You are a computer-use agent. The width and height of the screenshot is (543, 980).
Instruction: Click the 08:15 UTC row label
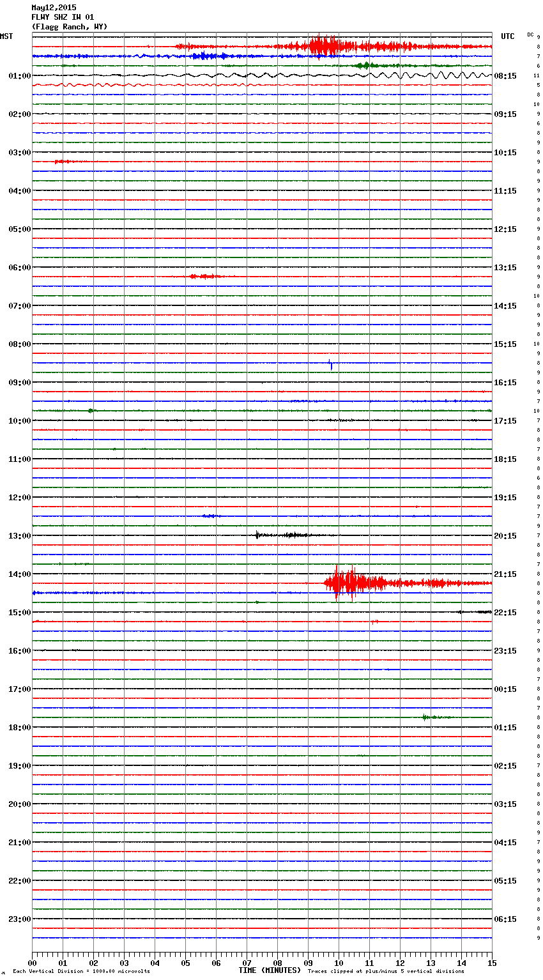coord(505,76)
